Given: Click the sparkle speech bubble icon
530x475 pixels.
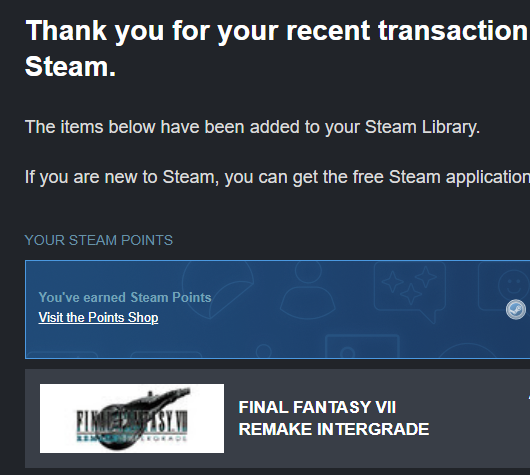Looking at the screenshot, I should pos(410,291).
